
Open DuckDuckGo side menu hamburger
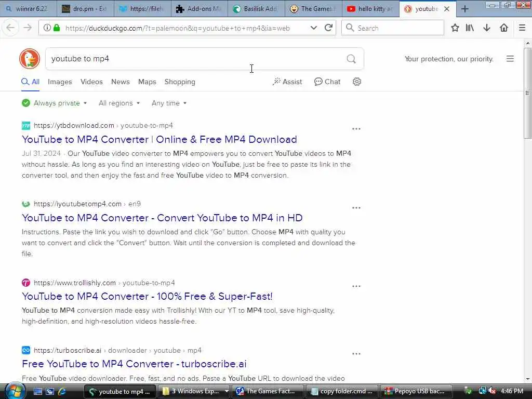[x=510, y=59]
